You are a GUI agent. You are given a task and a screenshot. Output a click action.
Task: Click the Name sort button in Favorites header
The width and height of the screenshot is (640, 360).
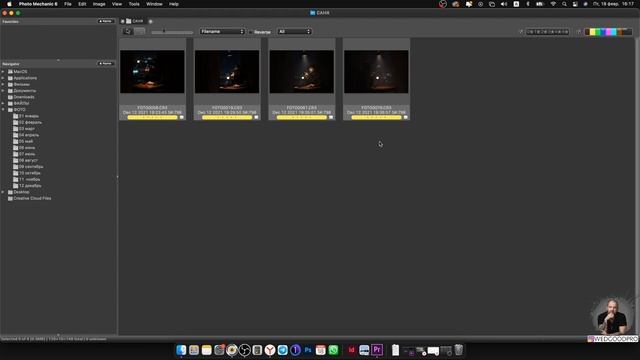105,21
